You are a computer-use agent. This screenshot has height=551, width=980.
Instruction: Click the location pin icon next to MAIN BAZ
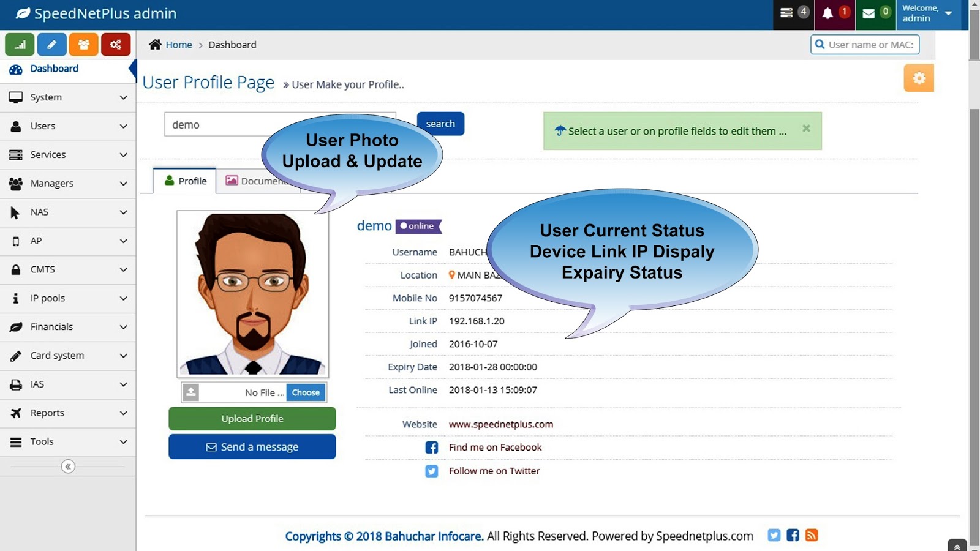452,275
